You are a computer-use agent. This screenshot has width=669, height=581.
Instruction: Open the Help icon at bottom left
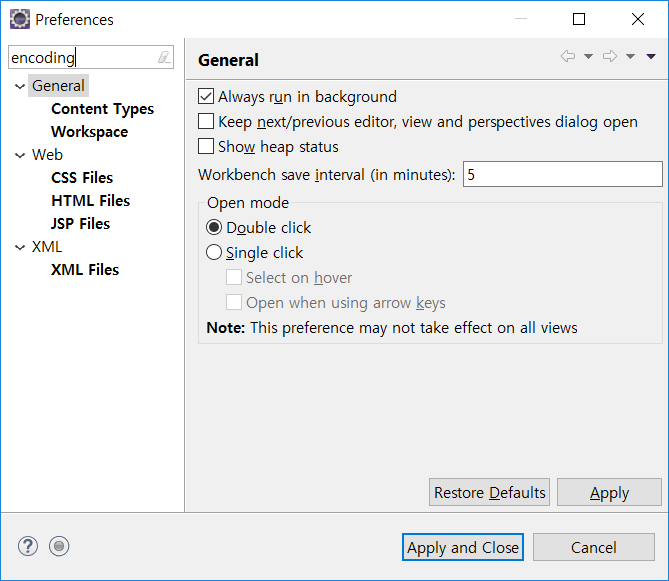28,546
